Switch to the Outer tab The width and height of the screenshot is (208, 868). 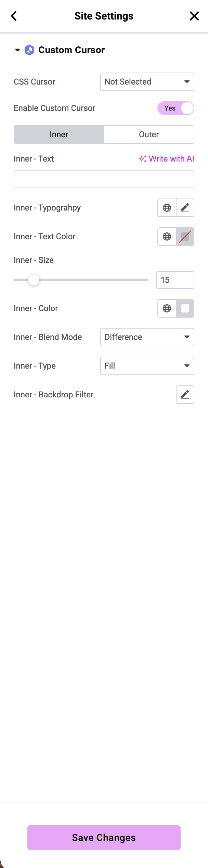[149, 135]
